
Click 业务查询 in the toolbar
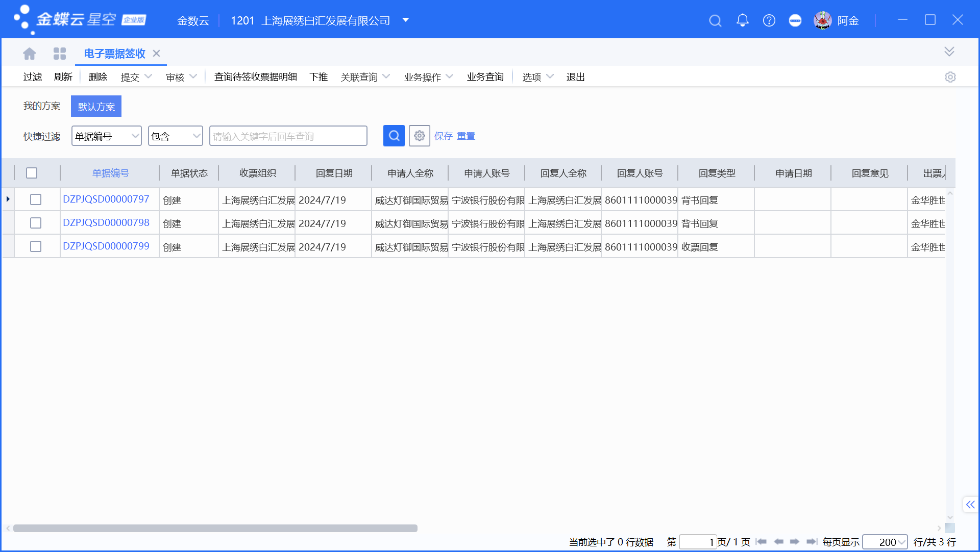point(485,77)
